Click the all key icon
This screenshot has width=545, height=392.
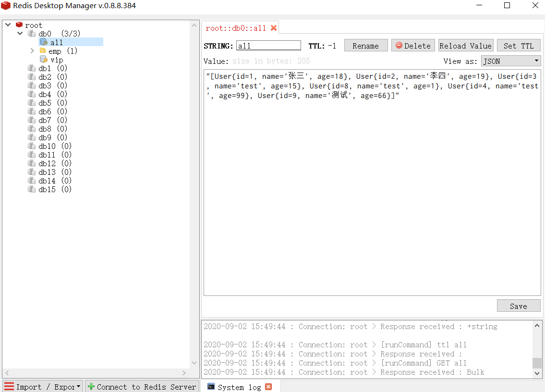[44, 42]
